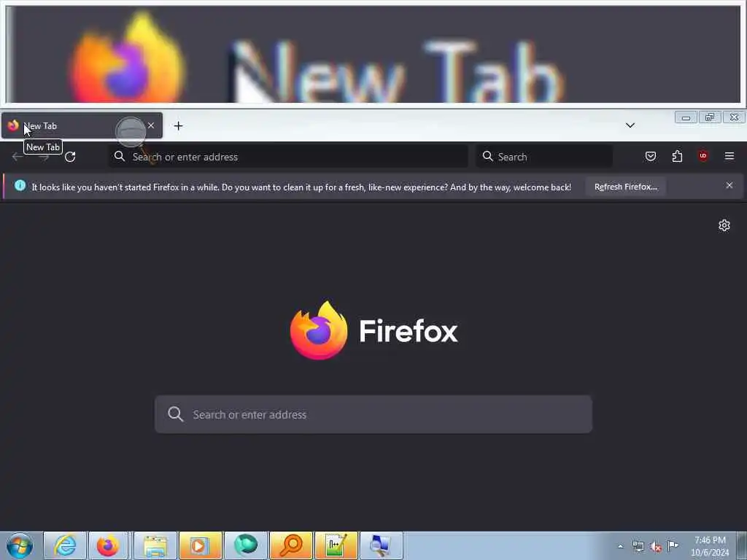Close the New Tab tab
Viewport: 747px width, 560px height.
[151, 125]
